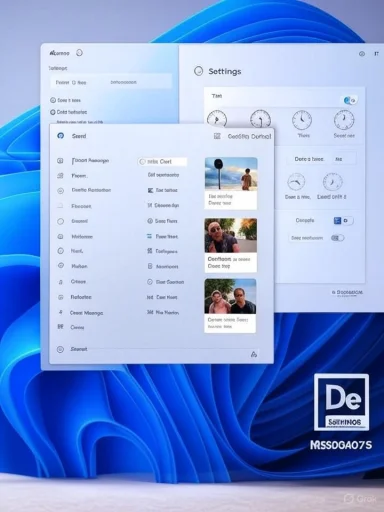Select the grid icon in the last left-list row

(60, 327)
